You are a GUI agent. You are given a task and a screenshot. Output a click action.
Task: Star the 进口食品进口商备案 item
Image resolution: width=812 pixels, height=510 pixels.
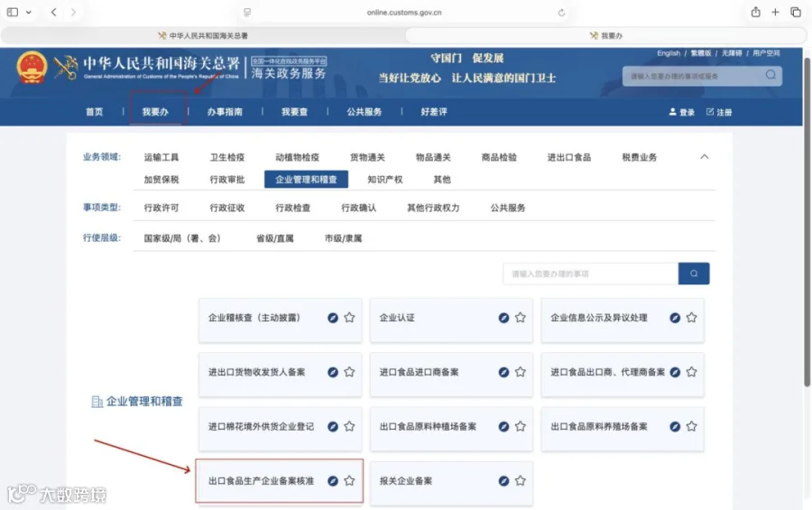(521, 372)
